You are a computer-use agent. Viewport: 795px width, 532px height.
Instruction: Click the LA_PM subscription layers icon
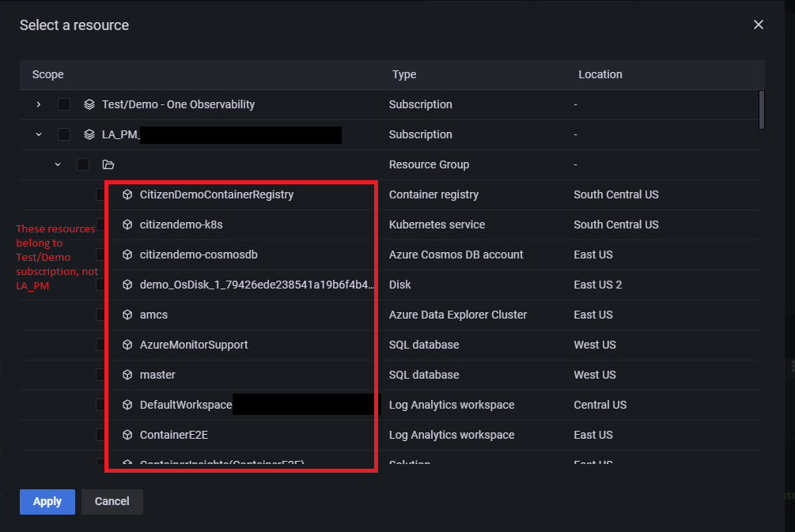(89, 134)
